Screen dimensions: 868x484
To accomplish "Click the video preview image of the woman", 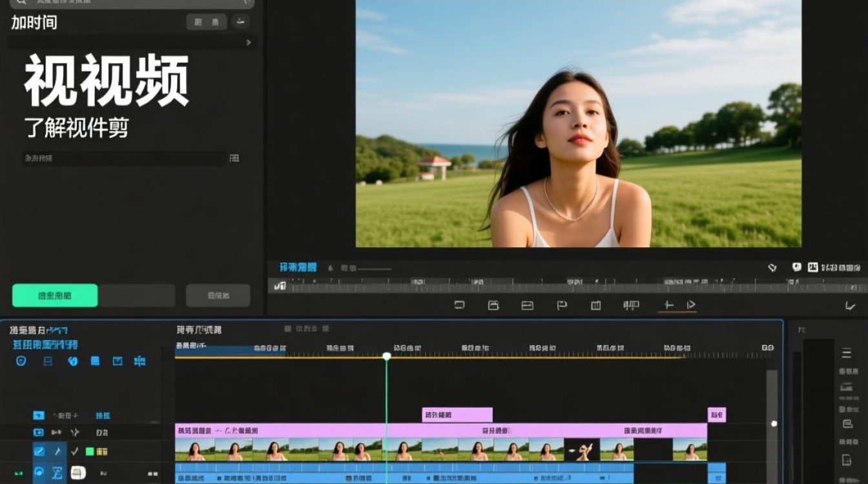I will coord(579,123).
